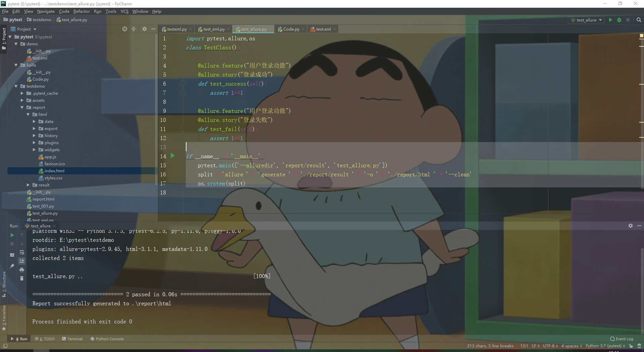
Task: Collapse all icon in Project panel header
Action: tap(133, 29)
